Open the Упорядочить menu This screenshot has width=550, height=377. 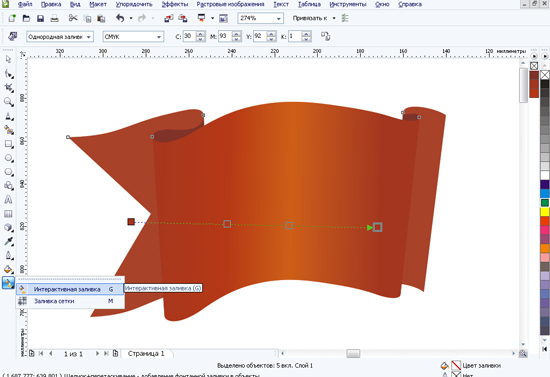134,5
